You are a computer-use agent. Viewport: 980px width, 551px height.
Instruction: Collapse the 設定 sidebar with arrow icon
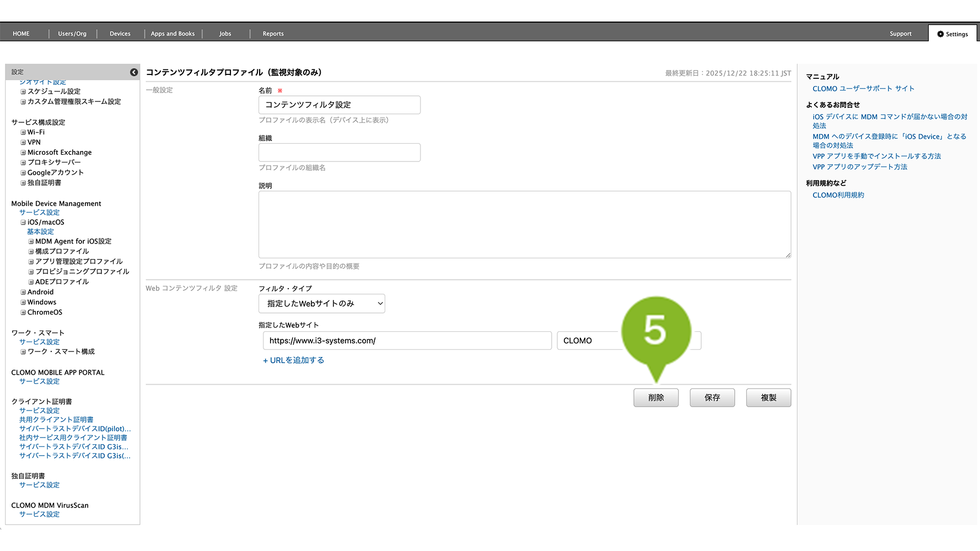134,72
